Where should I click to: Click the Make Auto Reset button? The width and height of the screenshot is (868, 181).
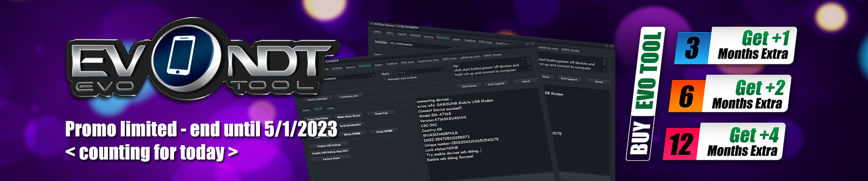(x=349, y=116)
